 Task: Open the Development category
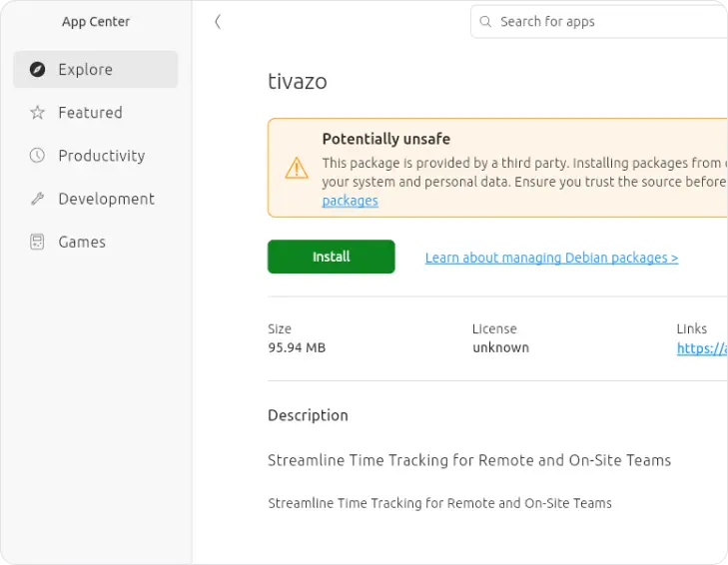click(x=96, y=199)
